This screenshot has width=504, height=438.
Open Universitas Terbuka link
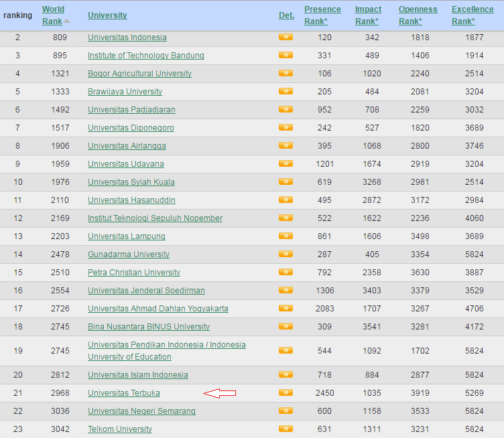pyautogui.click(x=124, y=393)
